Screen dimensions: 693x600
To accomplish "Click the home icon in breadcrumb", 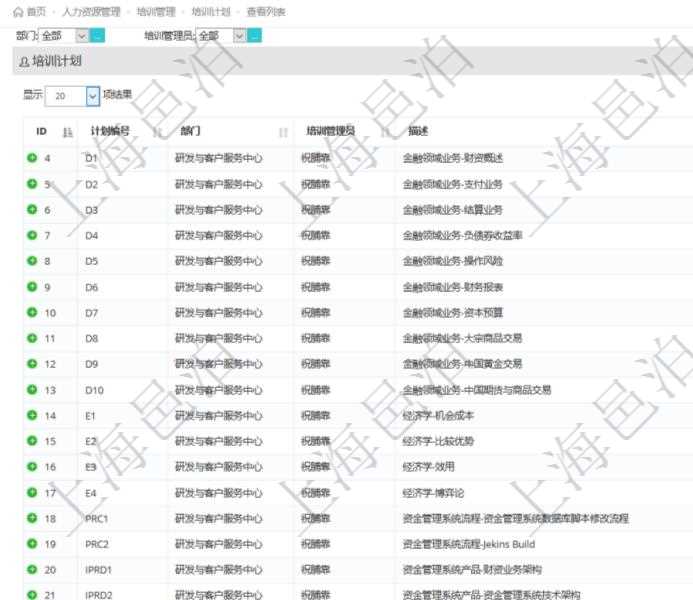I will [18, 12].
